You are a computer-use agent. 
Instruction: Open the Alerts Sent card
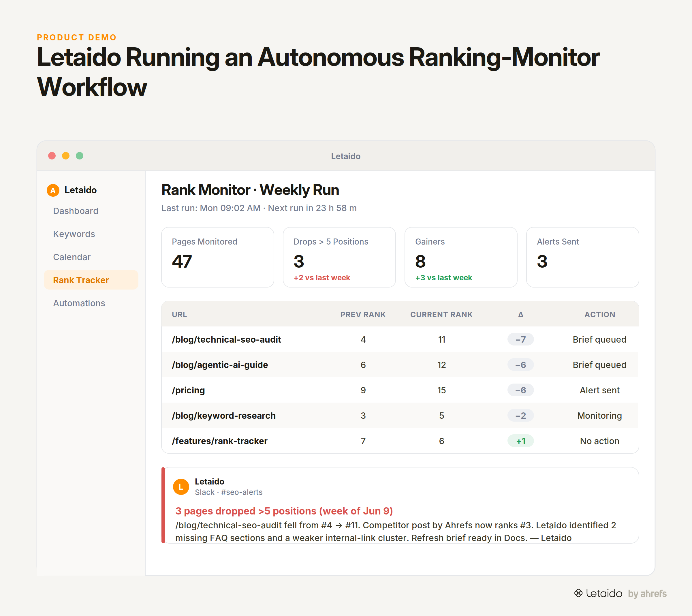(583, 257)
